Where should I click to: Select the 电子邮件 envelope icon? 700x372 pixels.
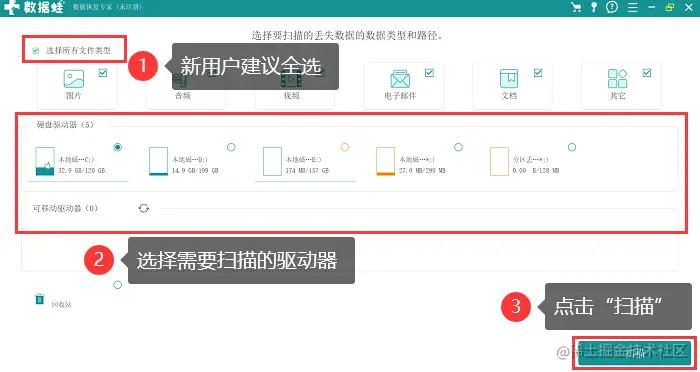click(x=400, y=79)
